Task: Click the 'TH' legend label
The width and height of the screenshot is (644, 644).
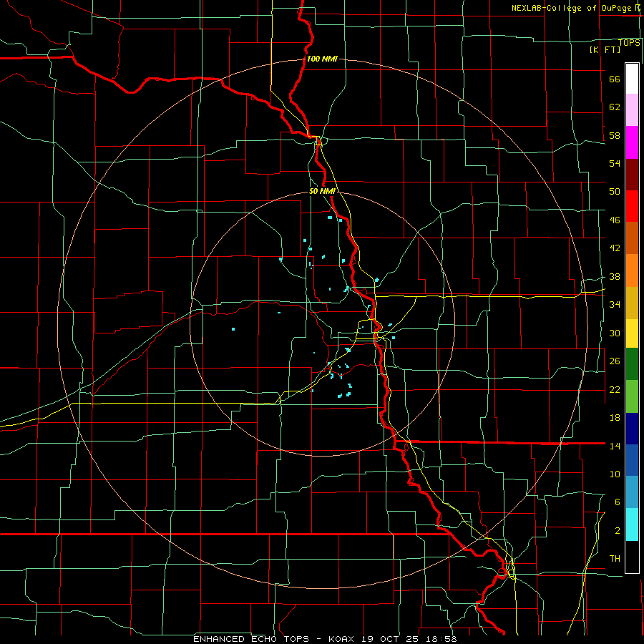Action: 615,559
